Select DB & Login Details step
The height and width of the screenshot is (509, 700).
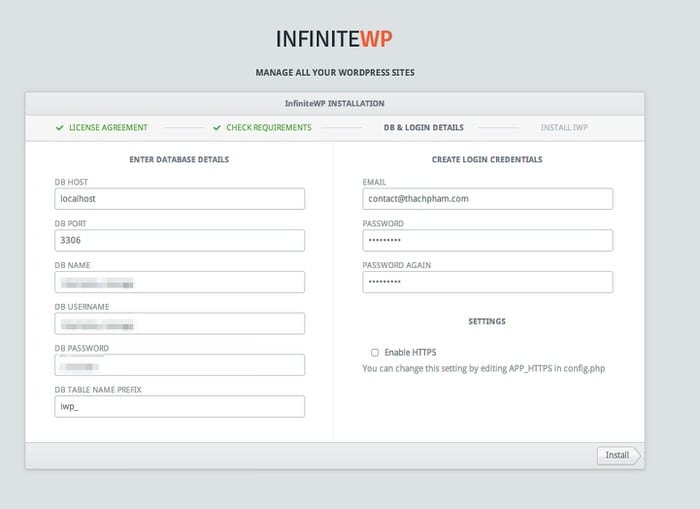pyautogui.click(x=424, y=128)
